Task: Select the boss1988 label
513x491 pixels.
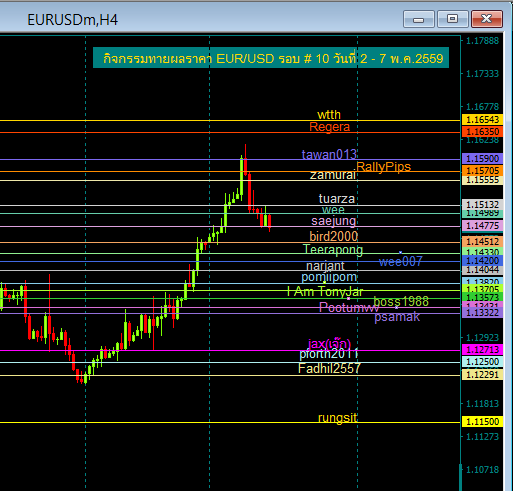Action: click(x=401, y=302)
